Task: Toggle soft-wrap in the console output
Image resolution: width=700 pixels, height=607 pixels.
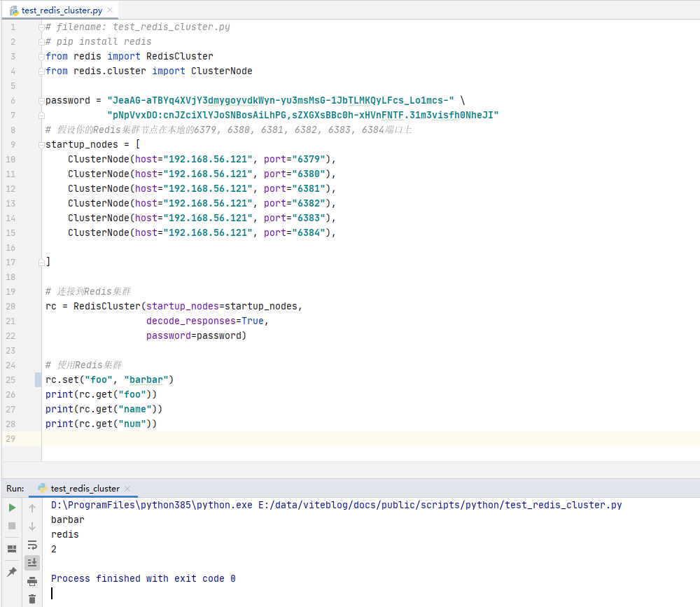Action: click(32, 545)
